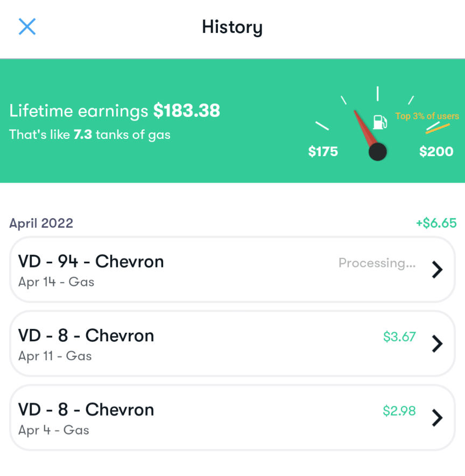The width and height of the screenshot is (465, 476).
Task: Tap the $3.67 earnings amount
Action: [399, 337]
